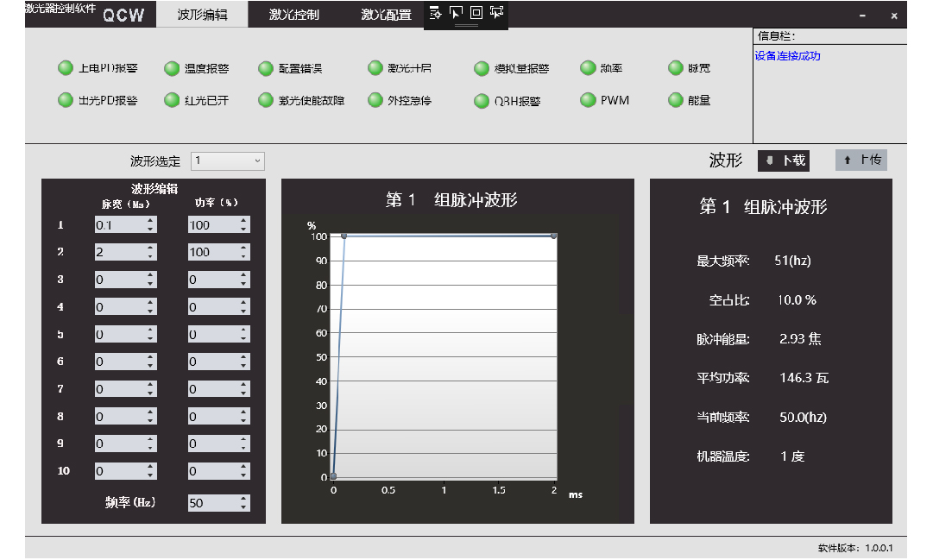933x560 pixels.
Task: Decrease the 频率 value using its down arrow
Action: [x=243, y=507]
